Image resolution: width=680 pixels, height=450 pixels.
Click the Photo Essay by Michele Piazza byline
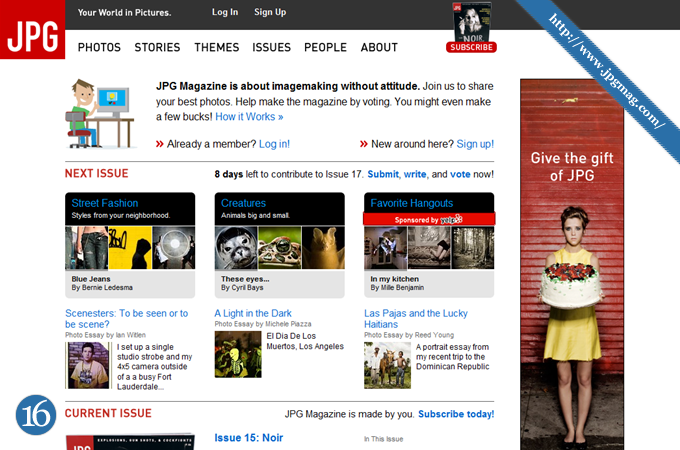click(263, 324)
